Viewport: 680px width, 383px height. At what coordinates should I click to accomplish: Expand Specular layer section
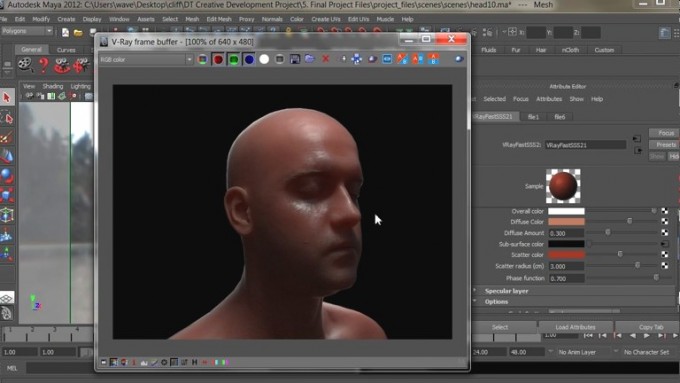tap(506, 291)
